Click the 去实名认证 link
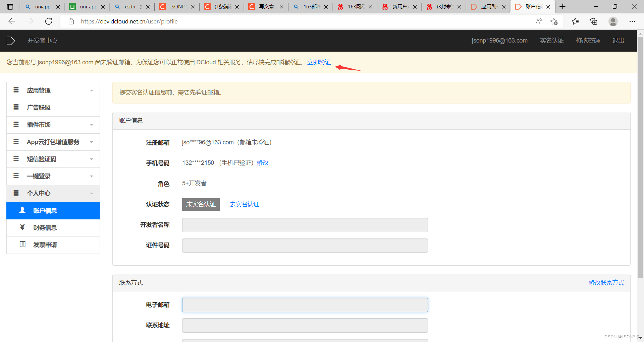Image resolution: width=644 pixels, height=342 pixels. pos(244,204)
